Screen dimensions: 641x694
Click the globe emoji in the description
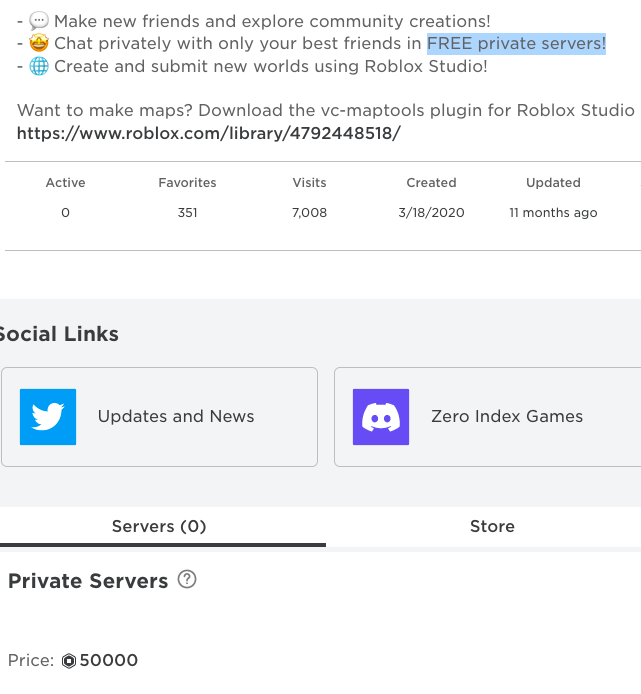[x=39, y=67]
